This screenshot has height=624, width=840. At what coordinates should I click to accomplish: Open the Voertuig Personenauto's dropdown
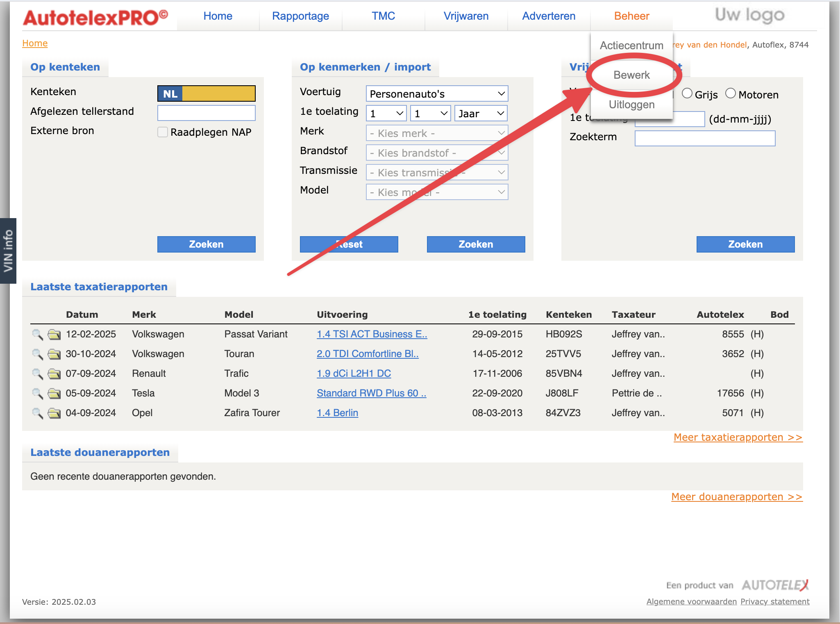pos(437,94)
